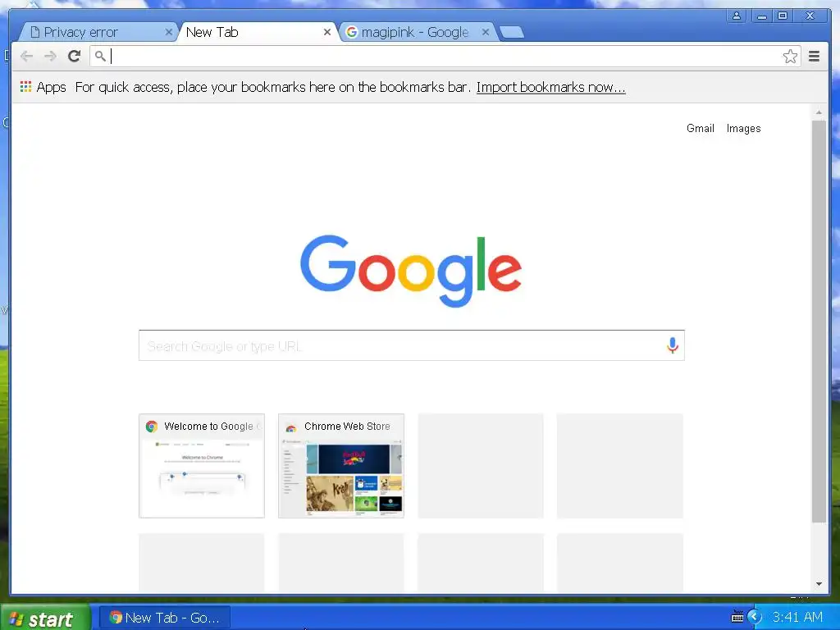Open the Apps shortcut in bookmarks bar
Viewport: 840px width, 630px height.
pos(43,87)
